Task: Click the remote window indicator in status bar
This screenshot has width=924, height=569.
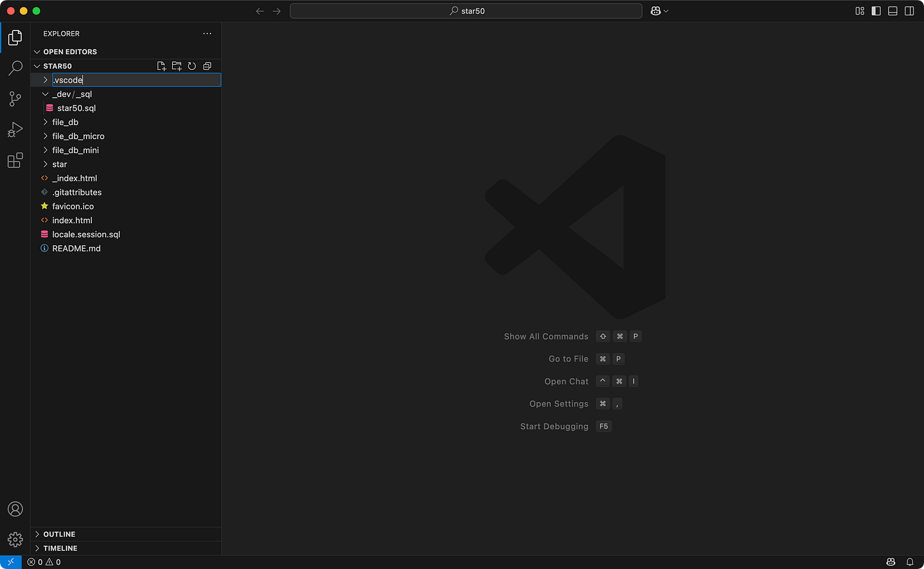Action: click(x=11, y=562)
